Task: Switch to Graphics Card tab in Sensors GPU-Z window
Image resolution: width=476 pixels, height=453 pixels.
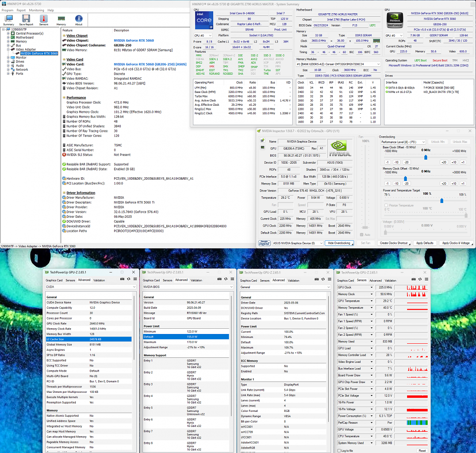Action: click(x=345, y=280)
